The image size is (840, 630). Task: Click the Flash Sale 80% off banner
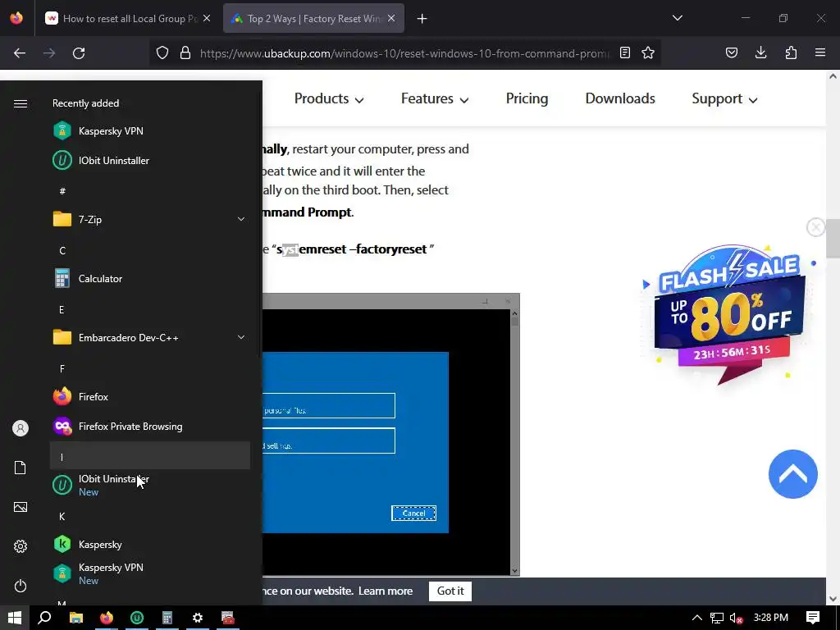(x=728, y=313)
